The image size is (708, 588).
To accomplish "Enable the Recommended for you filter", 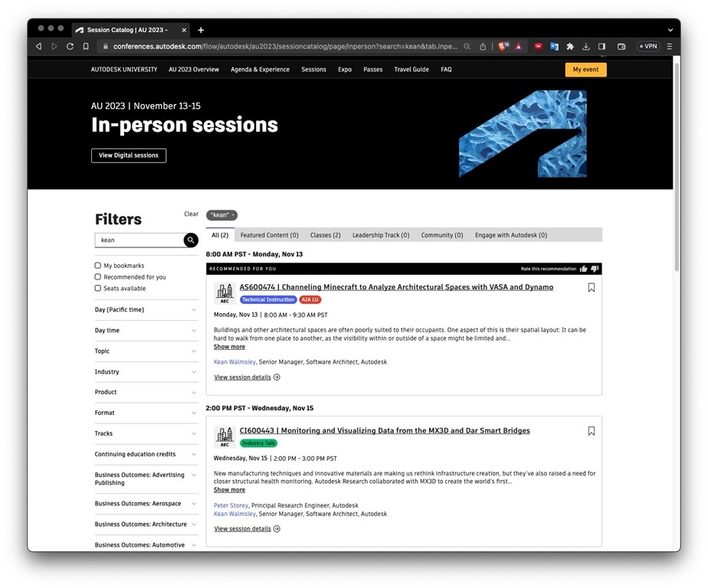I will pos(98,277).
